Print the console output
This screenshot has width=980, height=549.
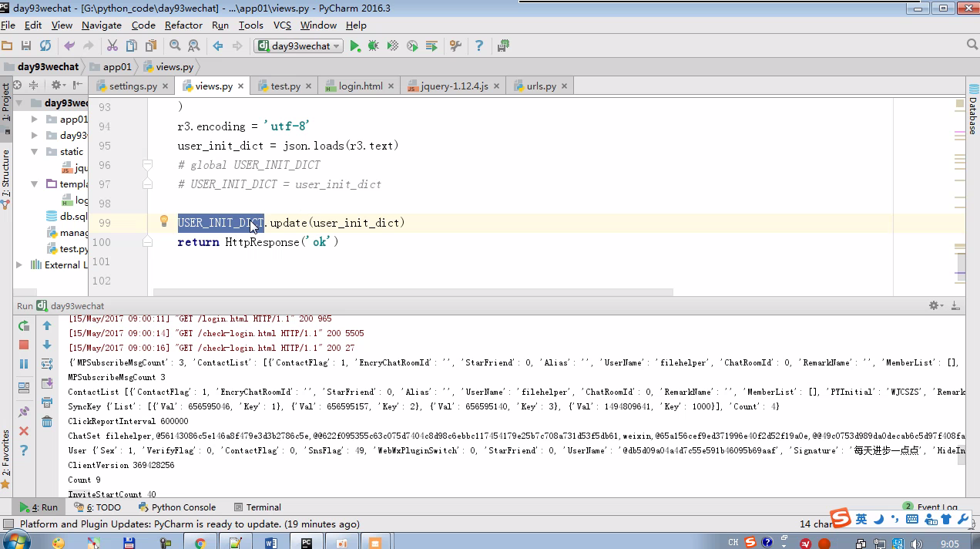coord(47,402)
